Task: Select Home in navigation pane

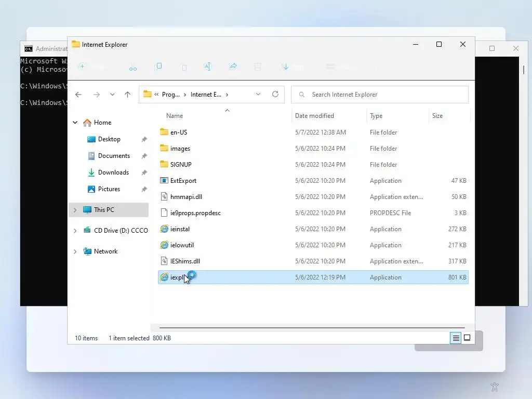Action: tap(102, 123)
